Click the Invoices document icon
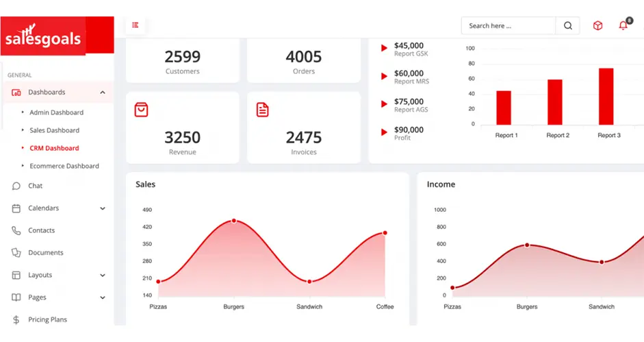The image size is (644, 342). click(262, 110)
